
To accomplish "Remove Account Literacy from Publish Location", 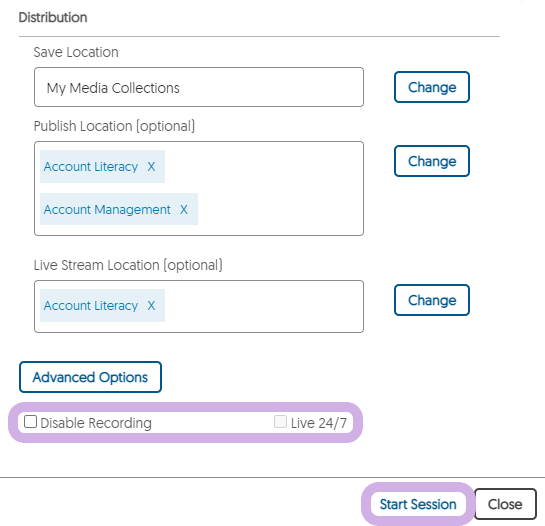I will 151,167.
